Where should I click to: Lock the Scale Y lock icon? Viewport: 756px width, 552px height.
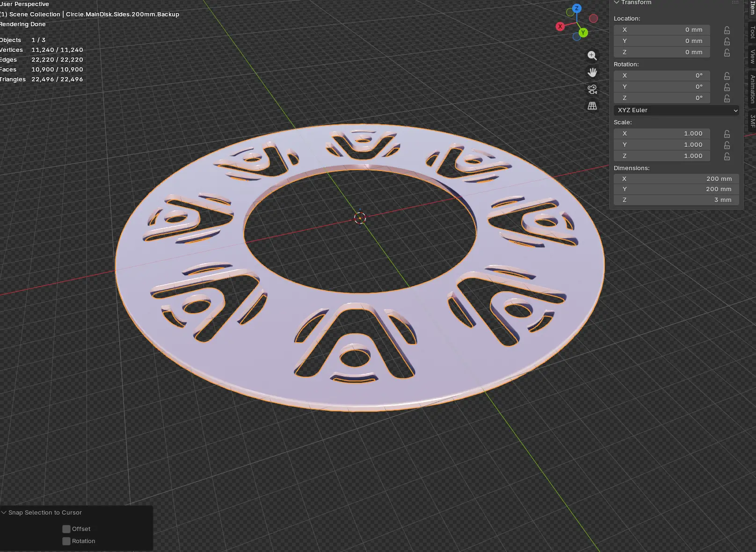[x=727, y=145]
